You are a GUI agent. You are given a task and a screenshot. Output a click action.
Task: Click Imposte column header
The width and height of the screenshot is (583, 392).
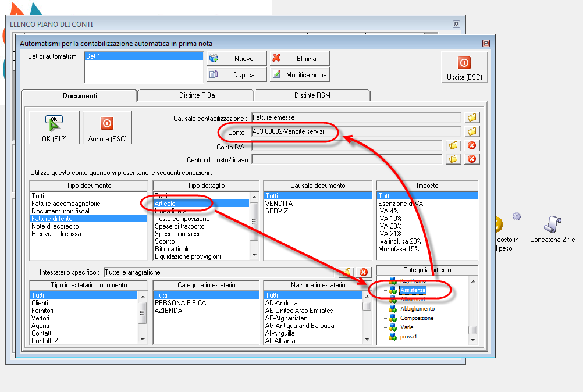click(427, 186)
